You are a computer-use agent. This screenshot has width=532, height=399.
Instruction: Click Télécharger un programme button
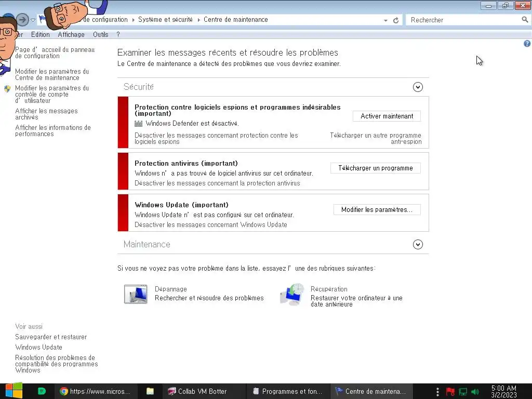click(376, 168)
